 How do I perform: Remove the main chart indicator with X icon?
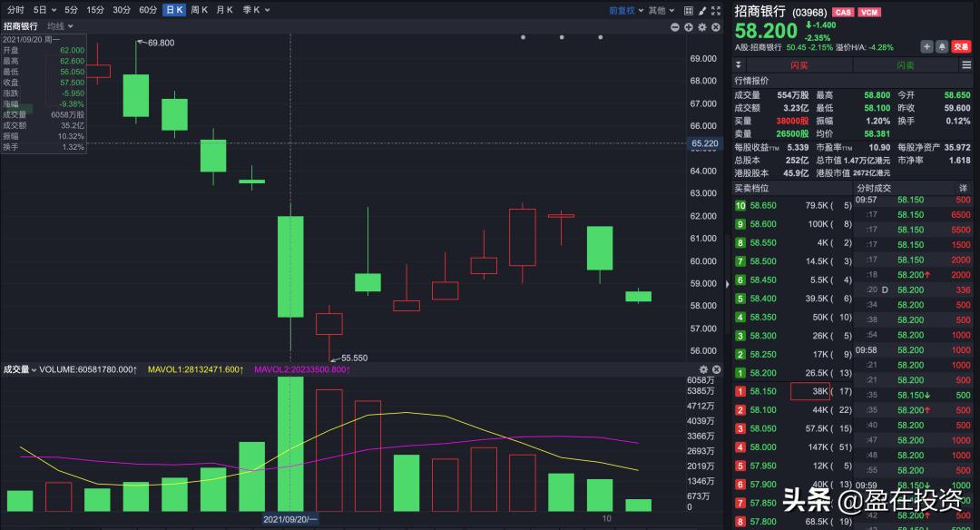point(716,27)
